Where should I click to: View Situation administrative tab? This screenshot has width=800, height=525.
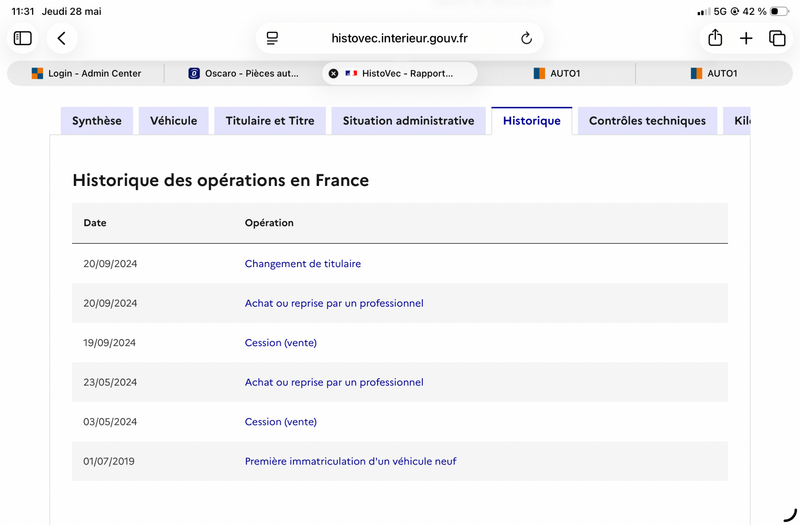(408, 121)
